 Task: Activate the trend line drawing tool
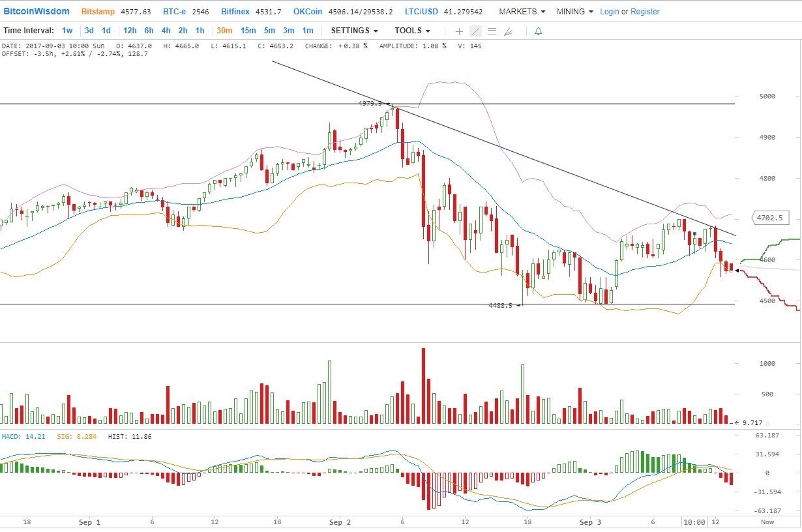tap(475, 31)
